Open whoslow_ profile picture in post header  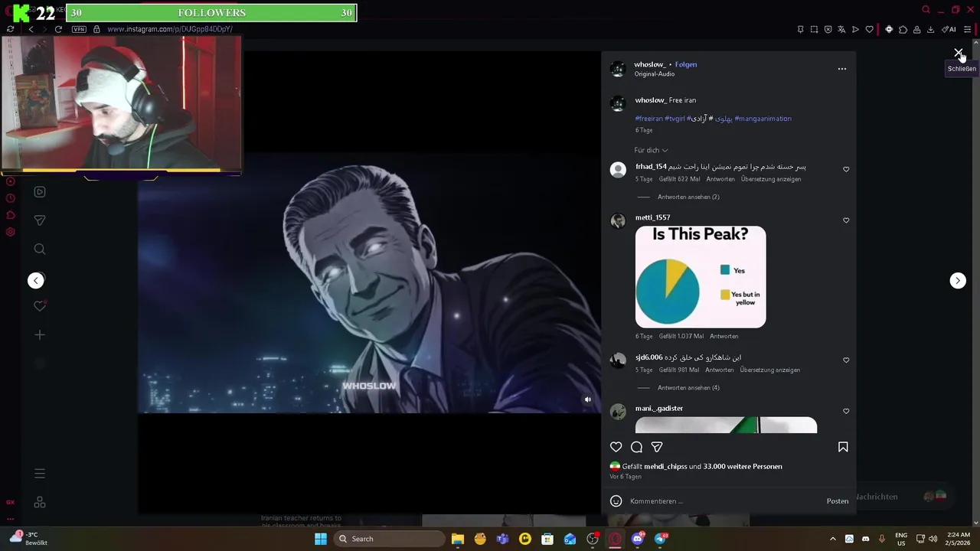618,69
